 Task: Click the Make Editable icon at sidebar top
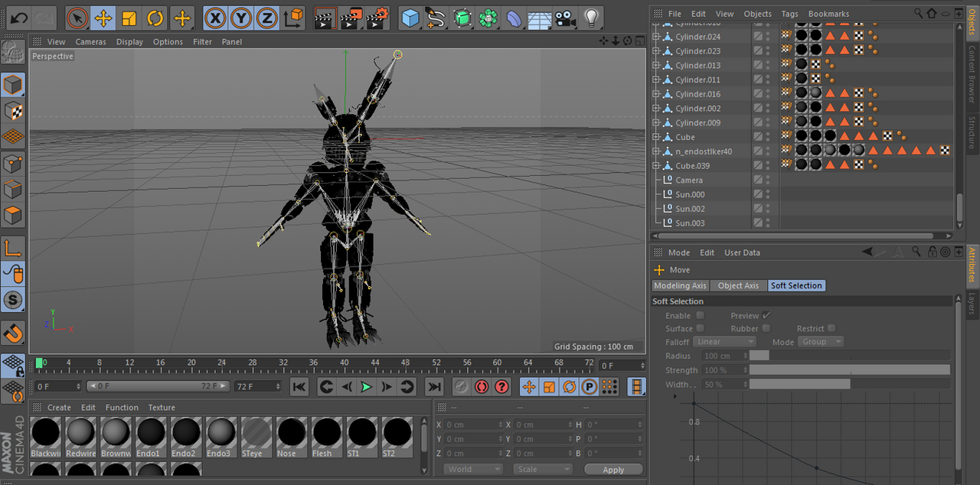pyautogui.click(x=13, y=52)
